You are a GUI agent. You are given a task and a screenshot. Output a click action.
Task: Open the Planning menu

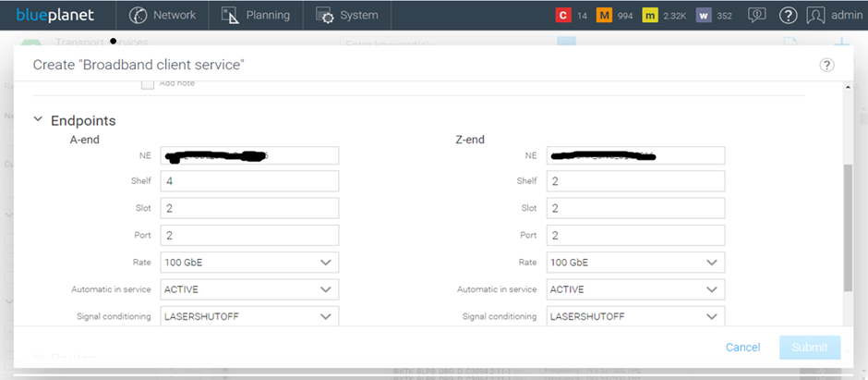coord(257,15)
